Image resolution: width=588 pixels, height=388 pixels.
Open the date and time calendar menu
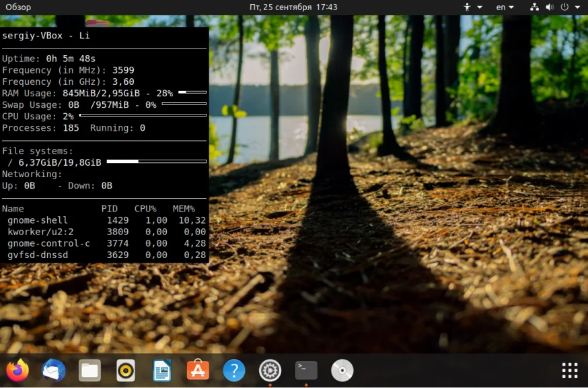tap(293, 7)
